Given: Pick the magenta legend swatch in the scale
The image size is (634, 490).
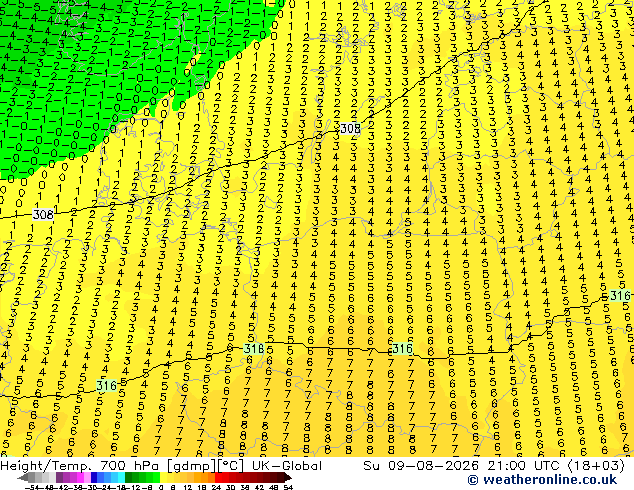Looking at the screenshot, I should point(80,478).
